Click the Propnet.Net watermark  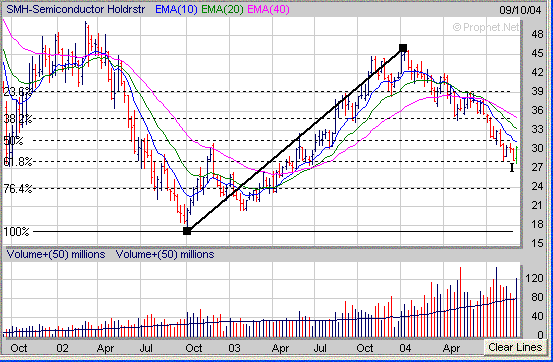pyautogui.click(x=486, y=27)
